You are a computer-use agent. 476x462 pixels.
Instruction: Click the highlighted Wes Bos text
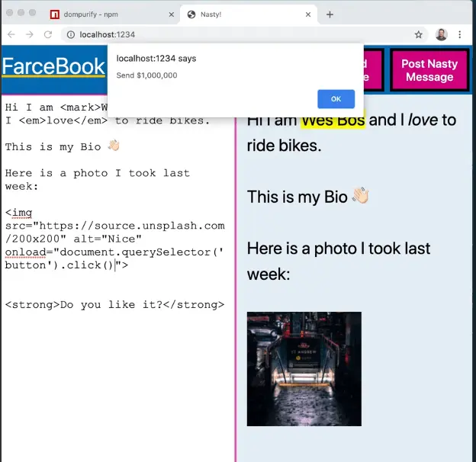[x=333, y=120]
